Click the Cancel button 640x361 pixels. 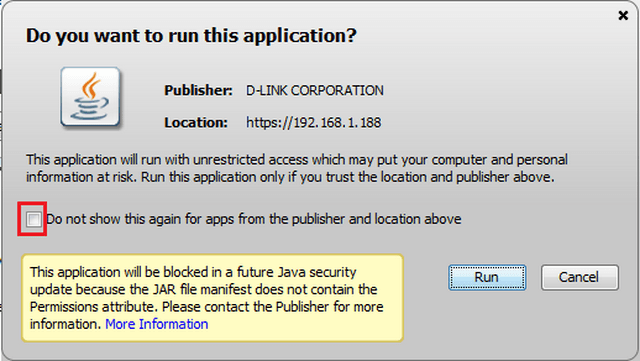tap(580, 278)
